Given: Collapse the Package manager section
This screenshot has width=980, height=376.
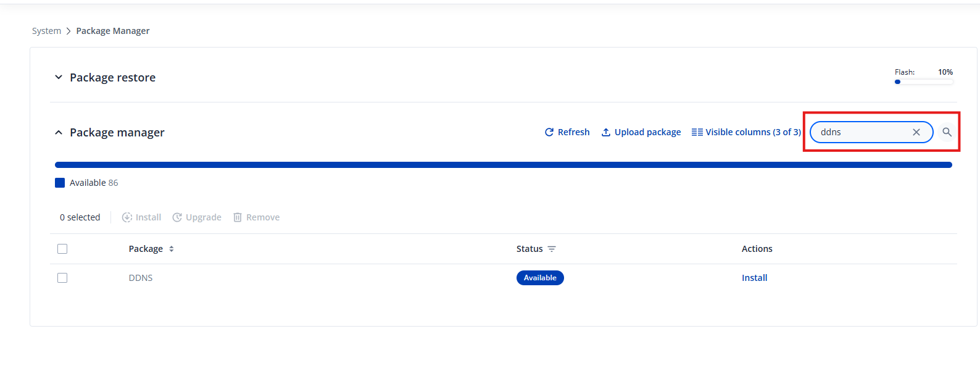Looking at the screenshot, I should [x=59, y=133].
